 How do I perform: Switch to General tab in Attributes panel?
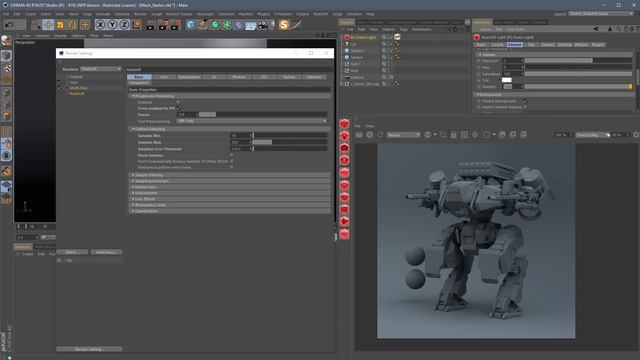coord(514,44)
